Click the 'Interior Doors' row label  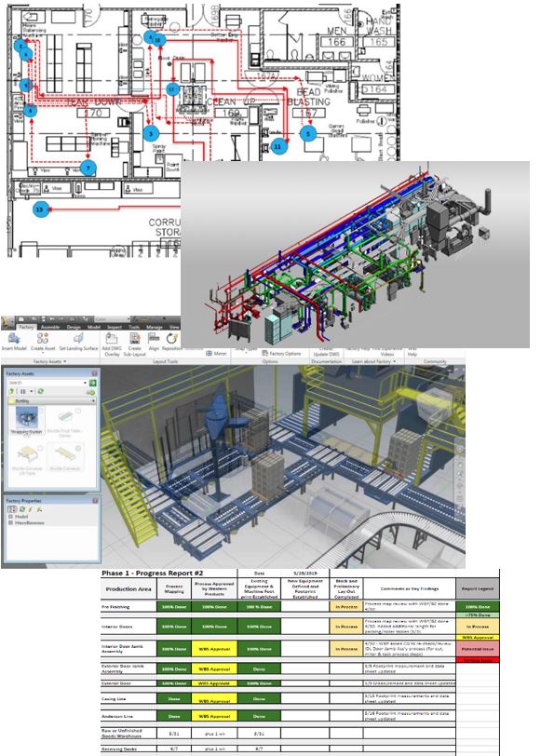[116, 627]
